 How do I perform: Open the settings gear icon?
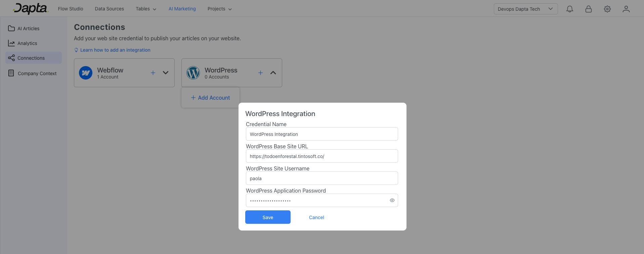607,9
